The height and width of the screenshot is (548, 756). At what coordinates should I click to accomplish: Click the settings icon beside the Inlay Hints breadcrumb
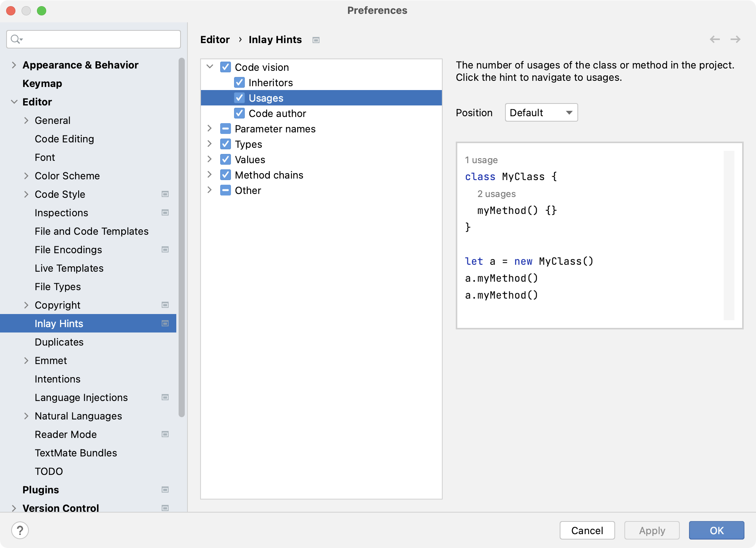pos(316,40)
